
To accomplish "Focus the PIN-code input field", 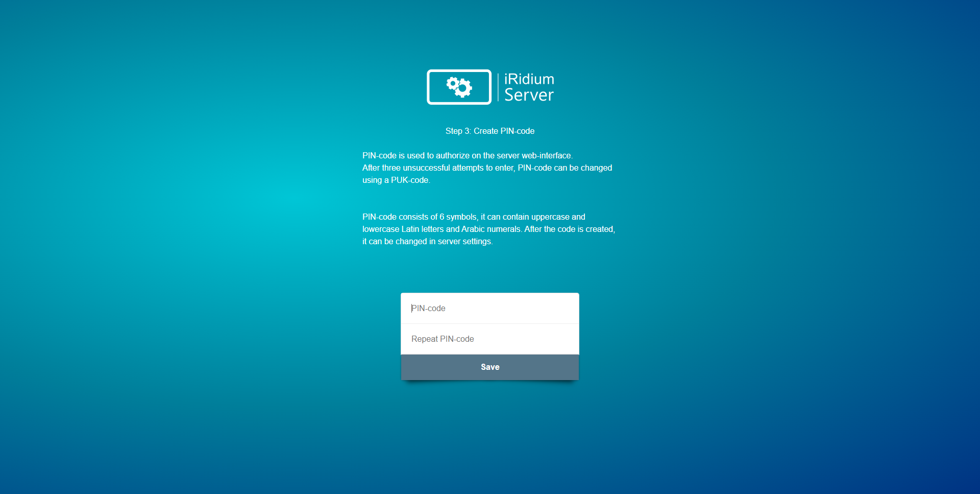I will click(490, 308).
